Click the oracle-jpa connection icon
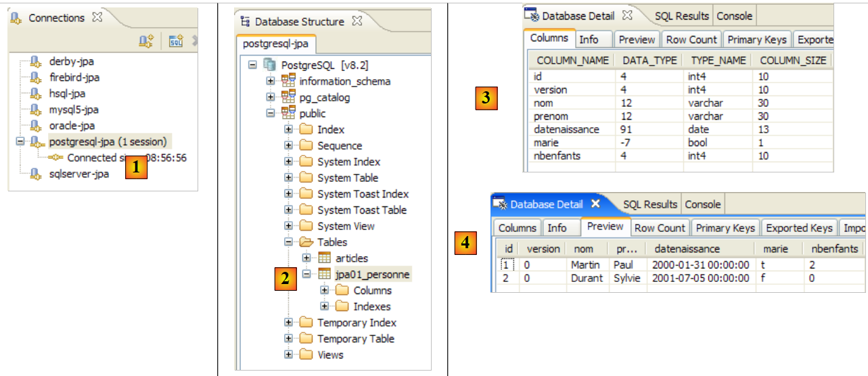The width and height of the screenshot is (868, 376). 36,126
